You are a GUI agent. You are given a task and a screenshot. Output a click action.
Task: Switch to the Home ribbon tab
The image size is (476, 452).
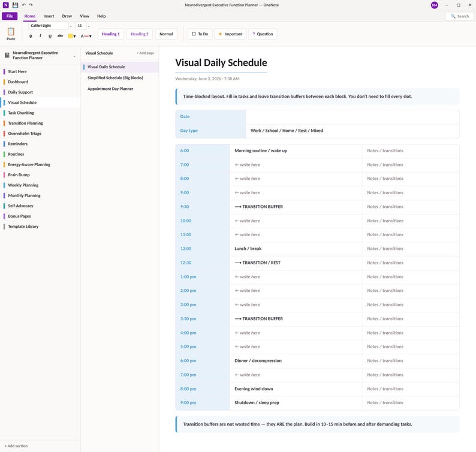(x=30, y=16)
